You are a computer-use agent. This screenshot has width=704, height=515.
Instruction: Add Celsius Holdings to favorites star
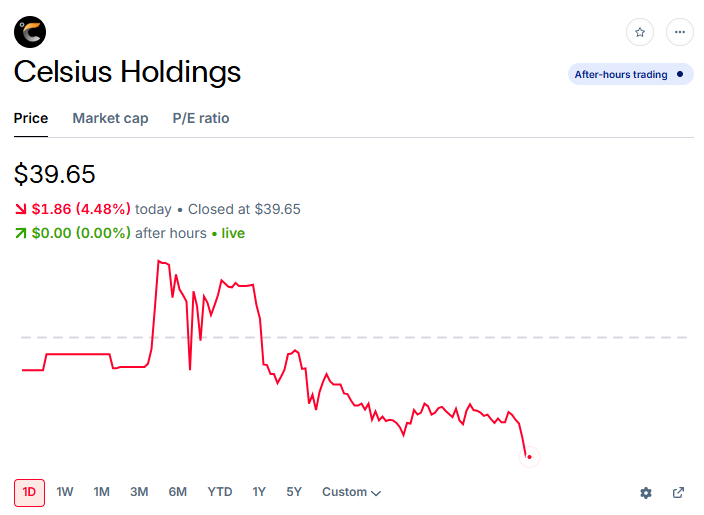640,32
